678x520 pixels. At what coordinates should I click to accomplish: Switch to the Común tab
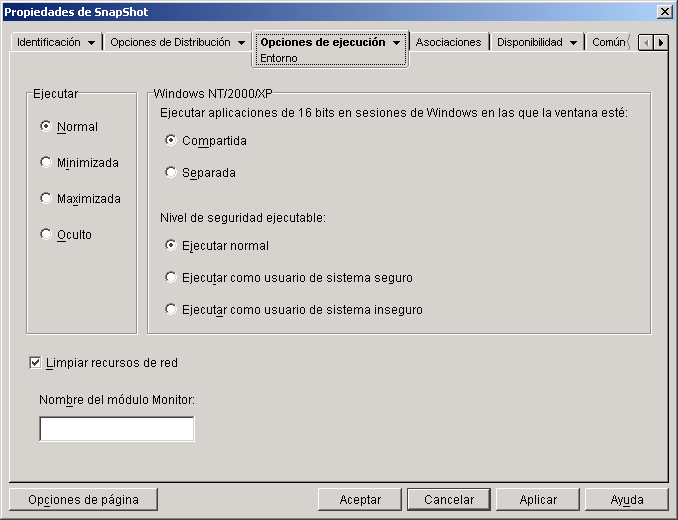[x=608, y=42]
